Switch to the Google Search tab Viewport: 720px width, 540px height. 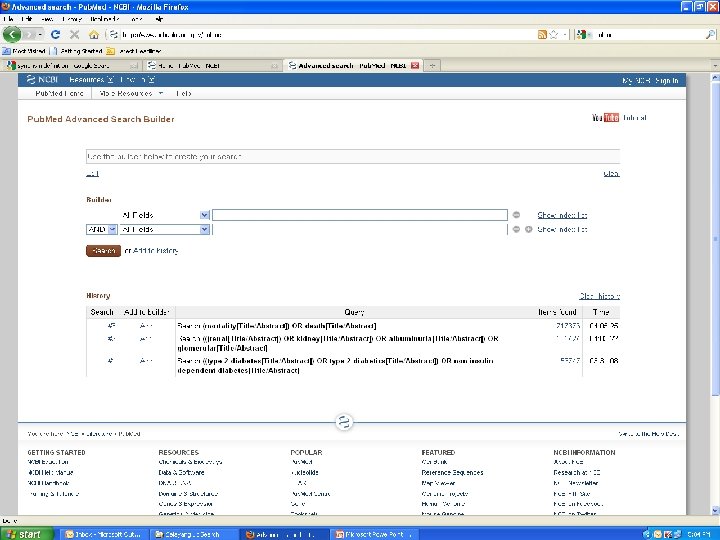click(71, 66)
